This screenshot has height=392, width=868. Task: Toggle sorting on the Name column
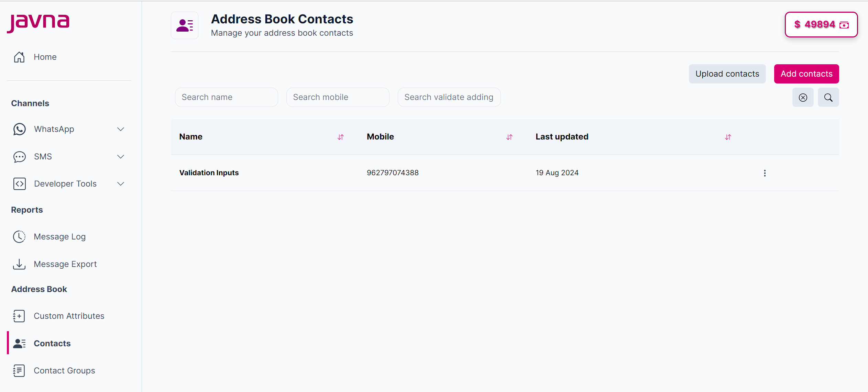(x=340, y=137)
